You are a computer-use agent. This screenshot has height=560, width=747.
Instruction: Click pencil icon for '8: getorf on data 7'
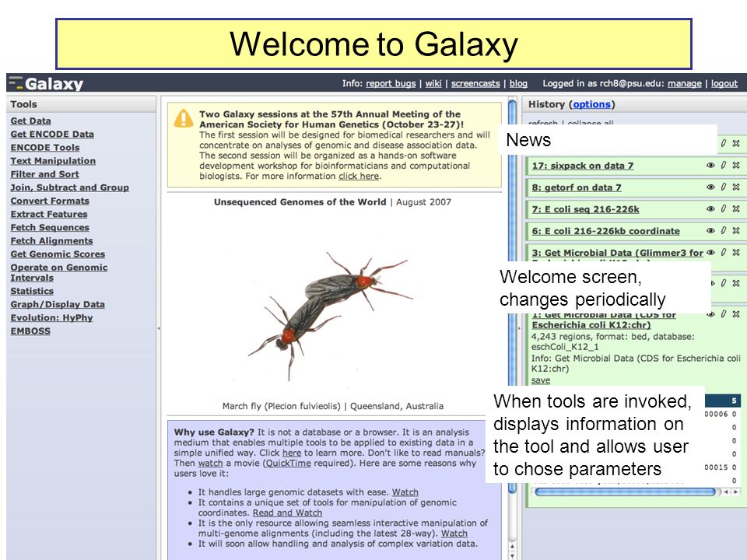(723, 187)
